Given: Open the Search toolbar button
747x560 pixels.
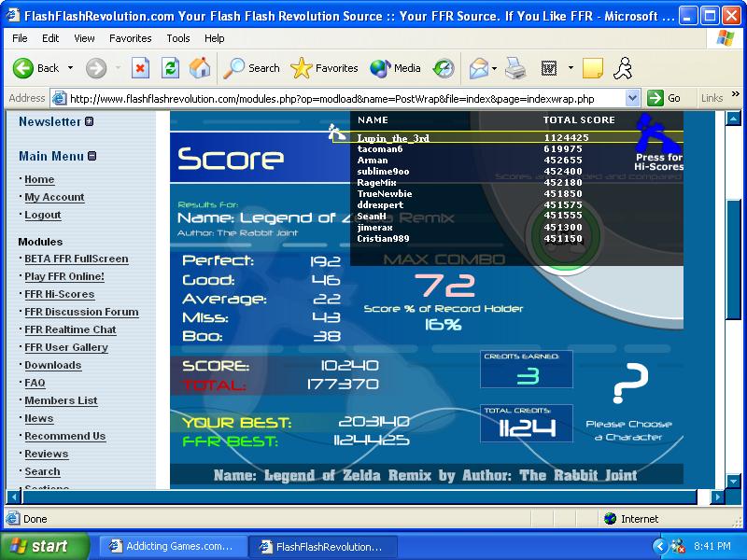Looking at the screenshot, I should coord(251,68).
